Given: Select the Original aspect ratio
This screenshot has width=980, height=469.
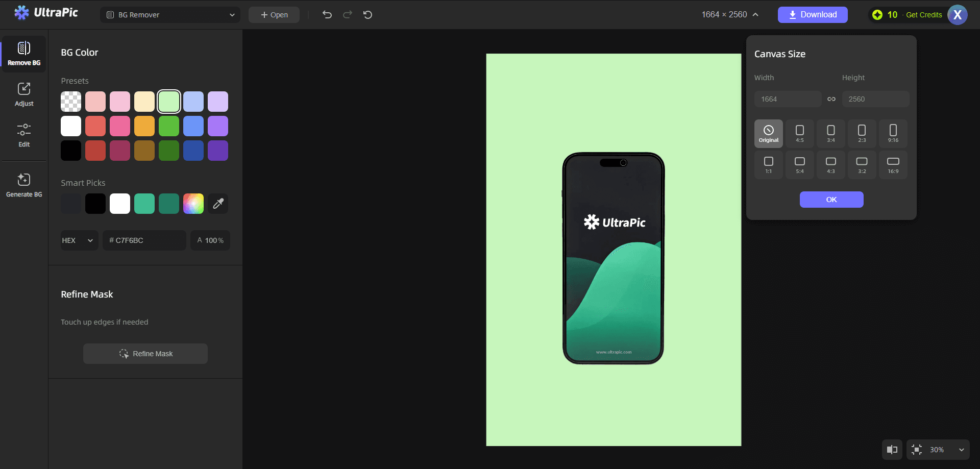Looking at the screenshot, I should coord(769,134).
